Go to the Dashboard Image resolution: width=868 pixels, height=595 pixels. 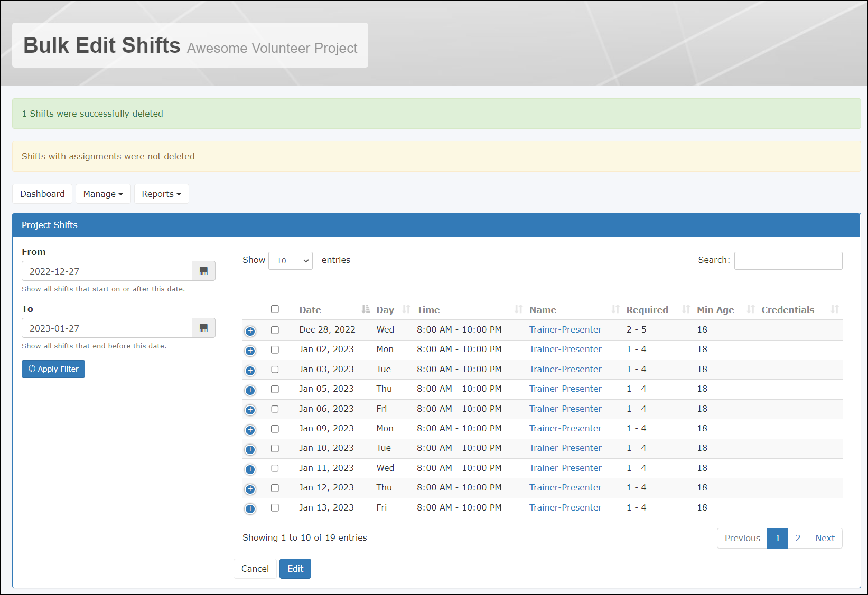pos(42,194)
